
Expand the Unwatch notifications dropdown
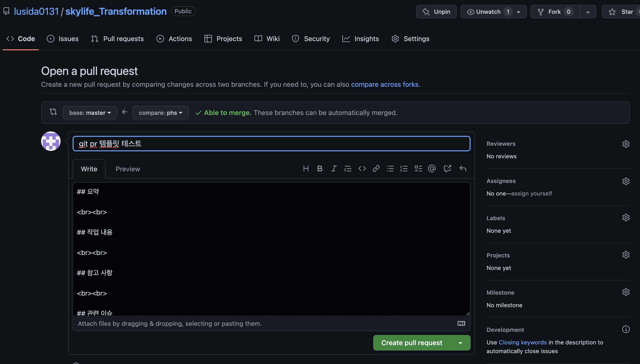[518, 12]
